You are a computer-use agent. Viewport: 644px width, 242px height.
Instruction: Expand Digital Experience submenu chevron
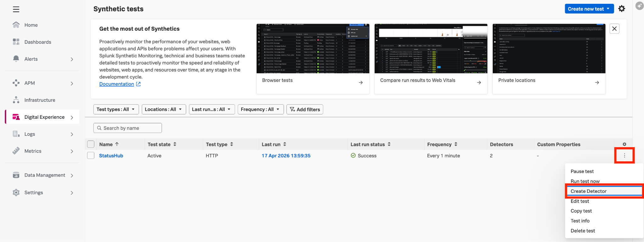pyautogui.click(x=72, y=118)
